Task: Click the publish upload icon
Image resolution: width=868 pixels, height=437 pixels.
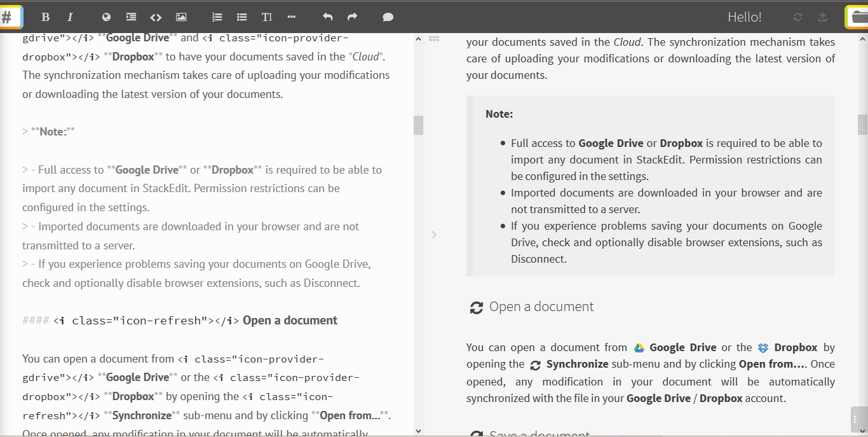Action: pyautogui.click(x=823, y=17)
